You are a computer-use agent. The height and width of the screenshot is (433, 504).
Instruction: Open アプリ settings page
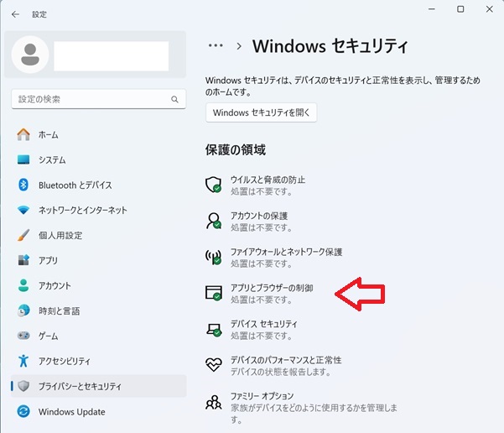coord(98,260)
